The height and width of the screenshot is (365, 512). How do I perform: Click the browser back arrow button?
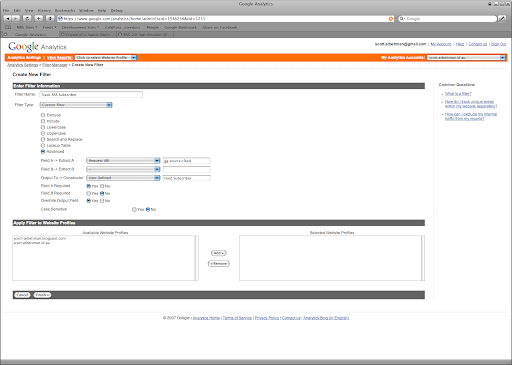[8, 19]
